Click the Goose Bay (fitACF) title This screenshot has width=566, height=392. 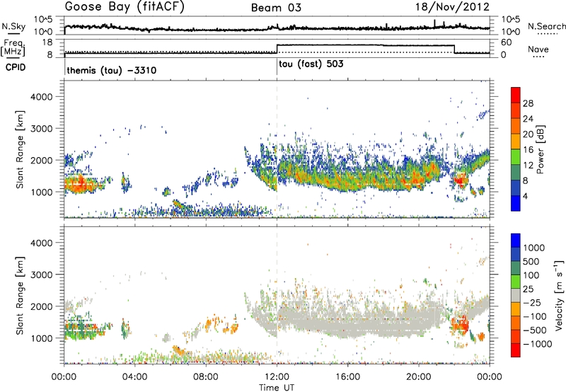tap(125, 7)
